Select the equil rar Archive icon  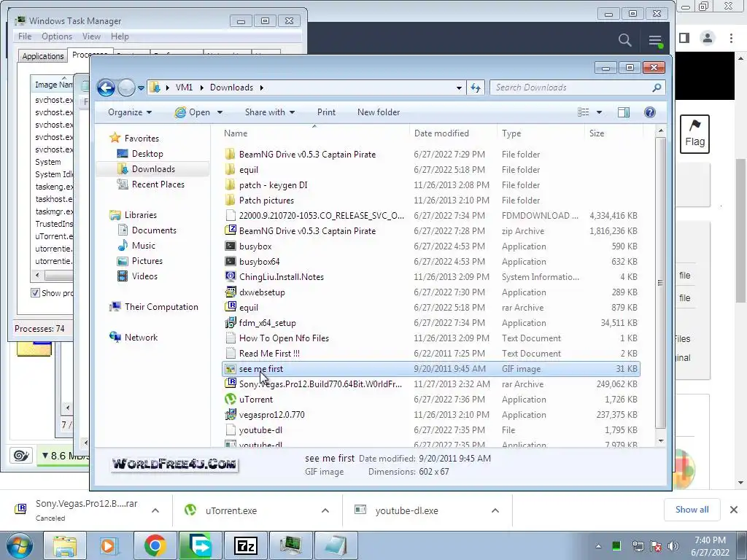coord(230,307)
